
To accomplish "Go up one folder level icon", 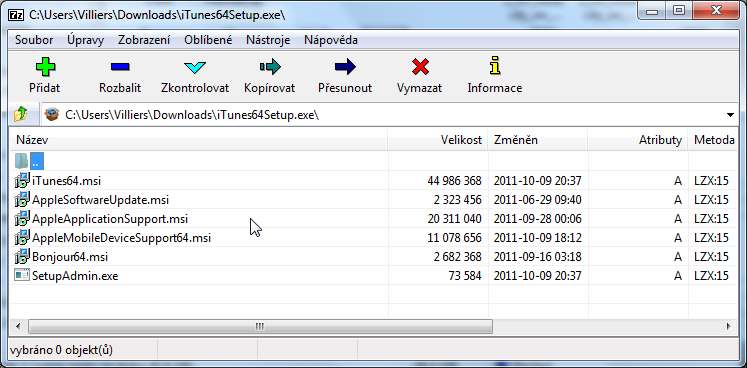I will pos(21,114).
